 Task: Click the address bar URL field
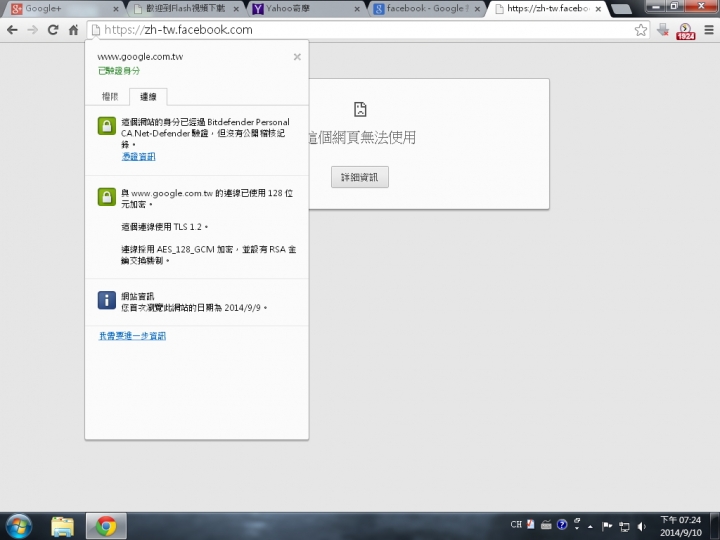[x=367, y=30]
